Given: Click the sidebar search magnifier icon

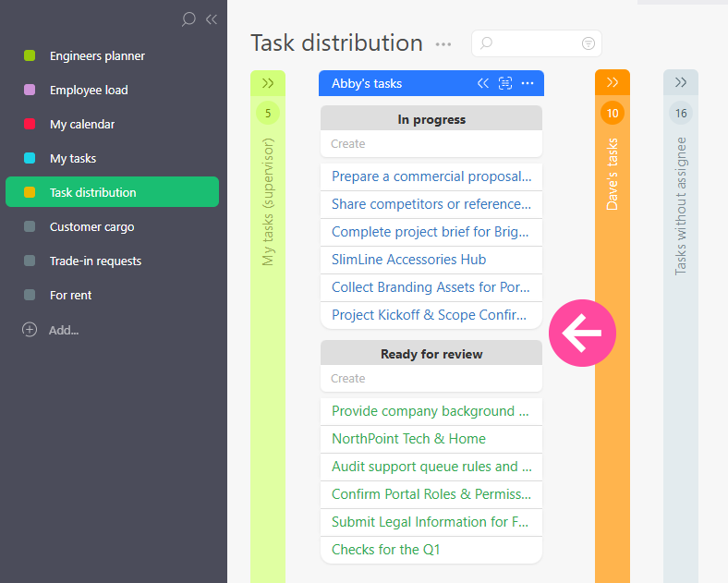Looking at the screenshot, I should pos(188,18).
